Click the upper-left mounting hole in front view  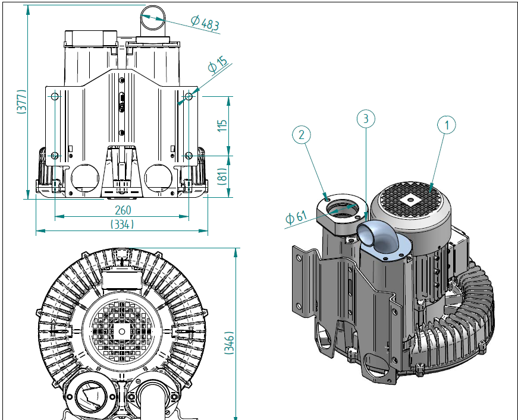tap(55, 96)
